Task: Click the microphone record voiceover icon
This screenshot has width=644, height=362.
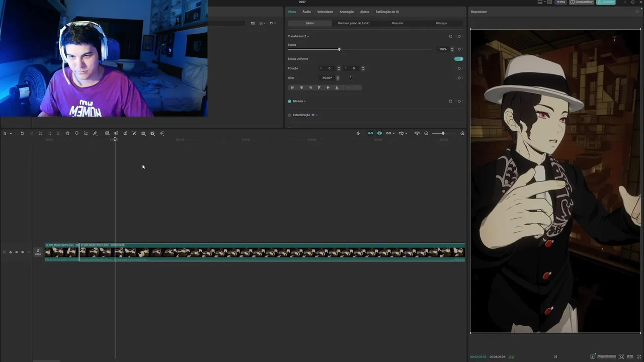Action: point(358,133)
